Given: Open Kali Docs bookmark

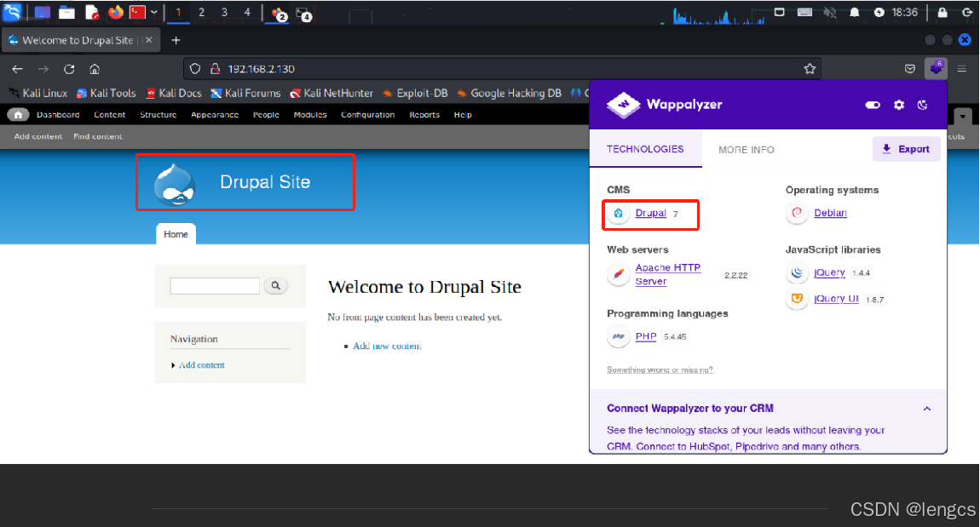Looking at the screenshot, I should 174,93.
